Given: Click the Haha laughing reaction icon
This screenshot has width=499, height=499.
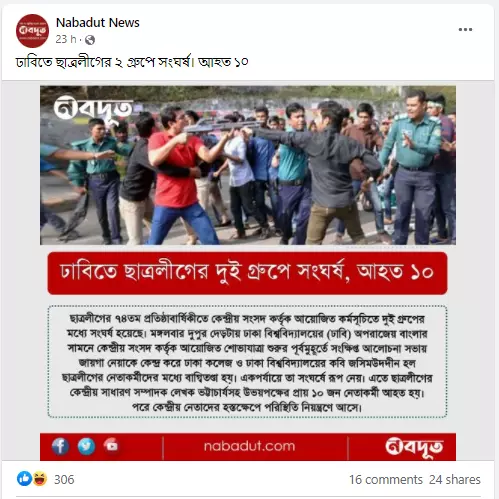Looking at the screenshot, I should click(39, 479).
